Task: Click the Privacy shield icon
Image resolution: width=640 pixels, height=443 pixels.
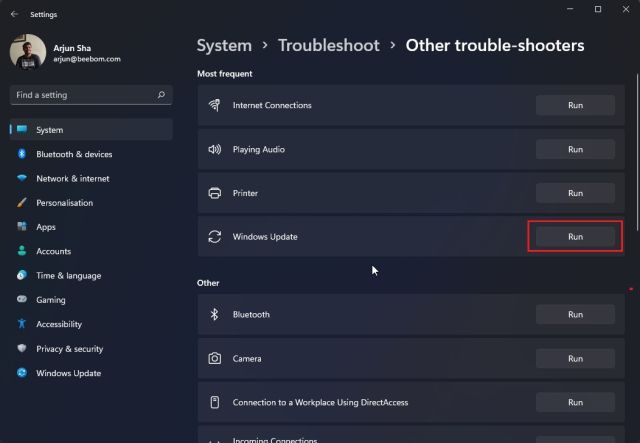Action: click(x=22, y=348)
